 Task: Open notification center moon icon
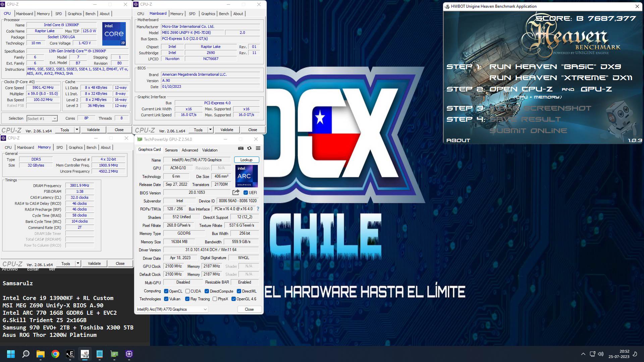click(635, 354)
